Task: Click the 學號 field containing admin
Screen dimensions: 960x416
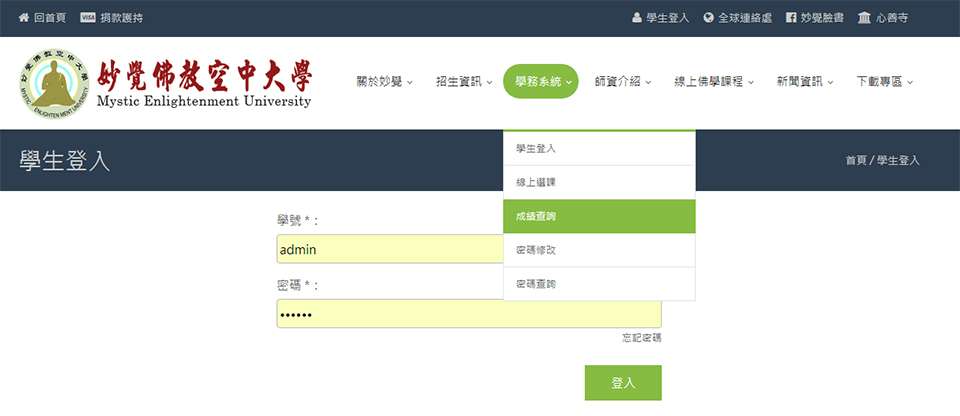Action: (390, 249)
